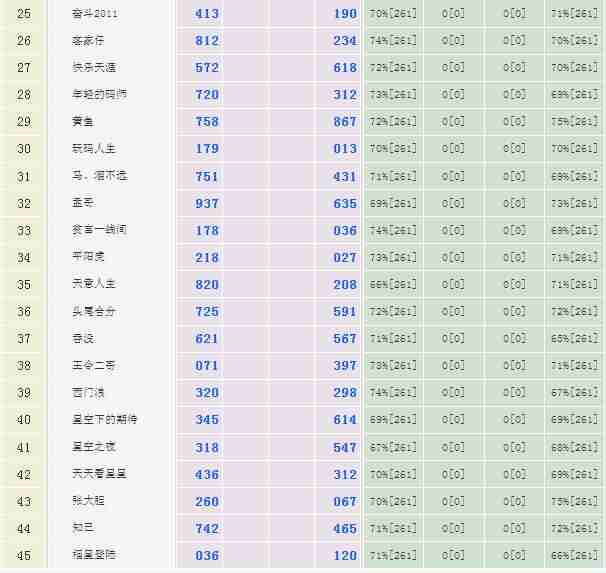Select the 65%[261] cell in row 37
606x573 pixels.
[x=575, y=339]
